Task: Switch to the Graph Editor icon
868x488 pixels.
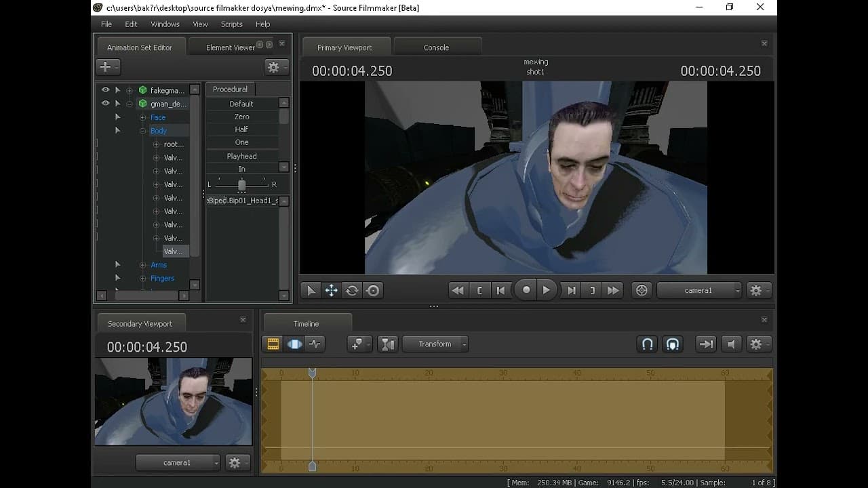Action: 315,344
